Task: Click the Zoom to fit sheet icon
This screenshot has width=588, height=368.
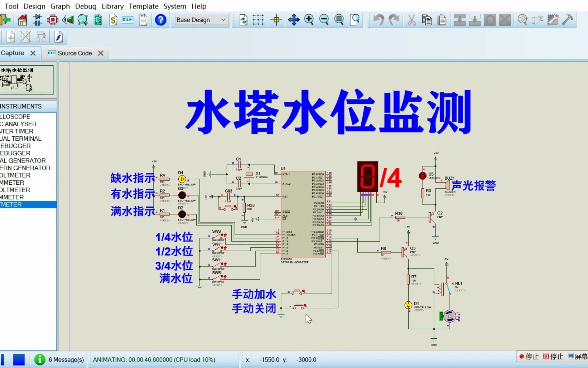Action: point(339,20)
